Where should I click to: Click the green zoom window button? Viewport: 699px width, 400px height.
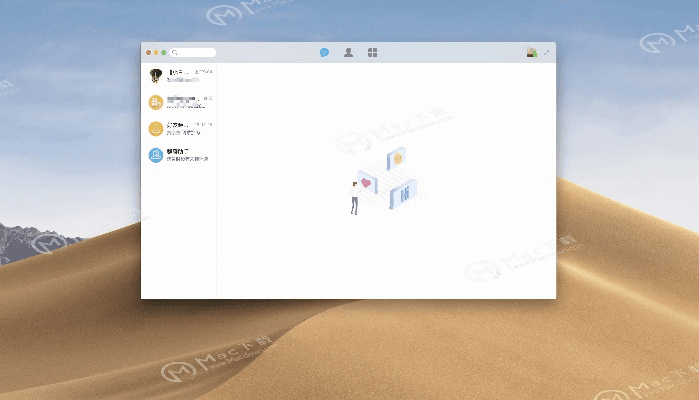pos(164,53)
